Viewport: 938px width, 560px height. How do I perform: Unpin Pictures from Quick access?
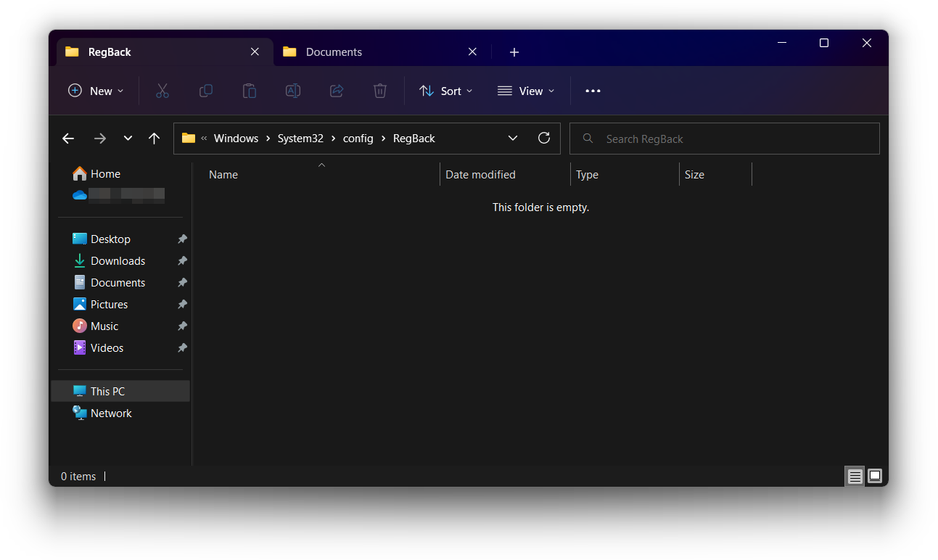pyautogui.click(x=182, y=304)
